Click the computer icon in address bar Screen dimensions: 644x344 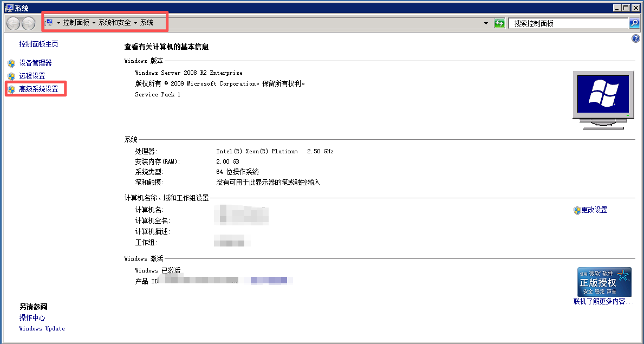[49, 23]
